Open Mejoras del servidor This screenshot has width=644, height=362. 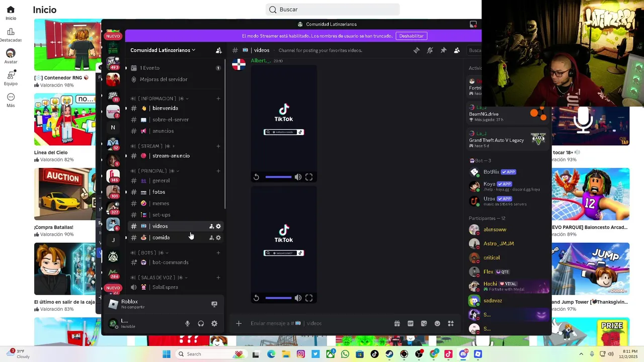pos(175,79)
